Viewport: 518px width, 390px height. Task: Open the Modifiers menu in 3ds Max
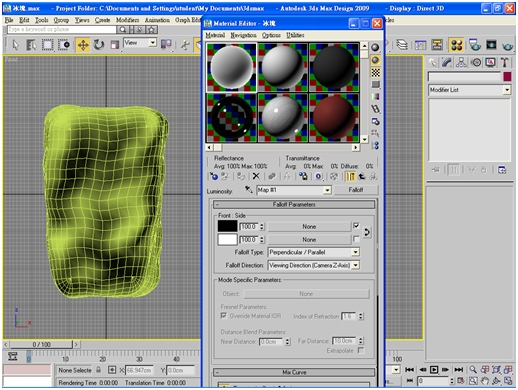click(x=127, y=20)
